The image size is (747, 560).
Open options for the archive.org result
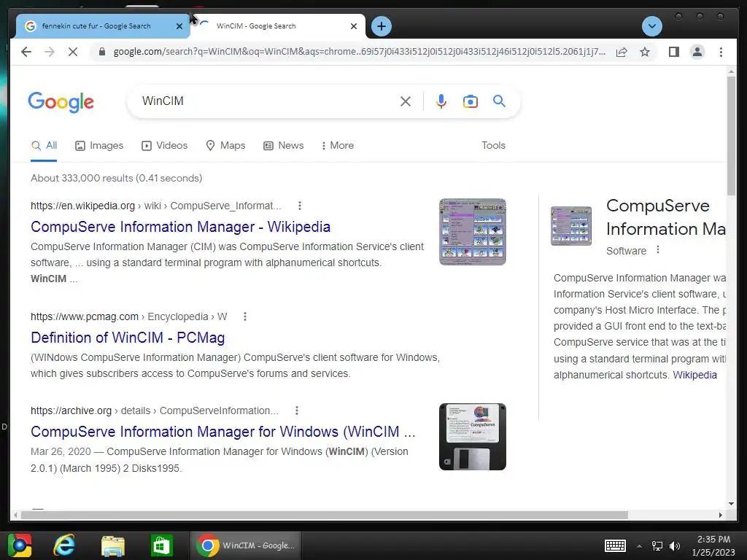pos(297,411)
